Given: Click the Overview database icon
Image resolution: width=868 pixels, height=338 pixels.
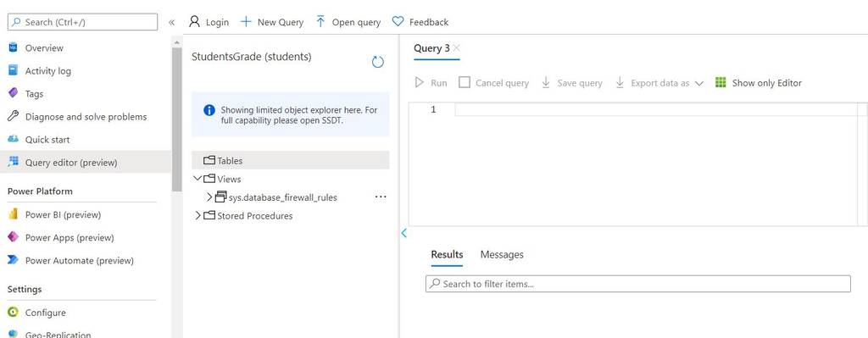Looking at the screenshot, I should pos(14,47).
